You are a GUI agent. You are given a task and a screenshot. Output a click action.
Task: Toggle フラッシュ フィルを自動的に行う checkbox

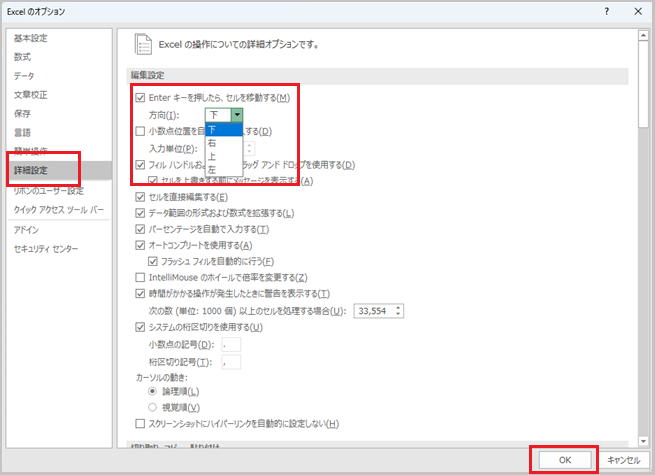(x=152, y=262)
